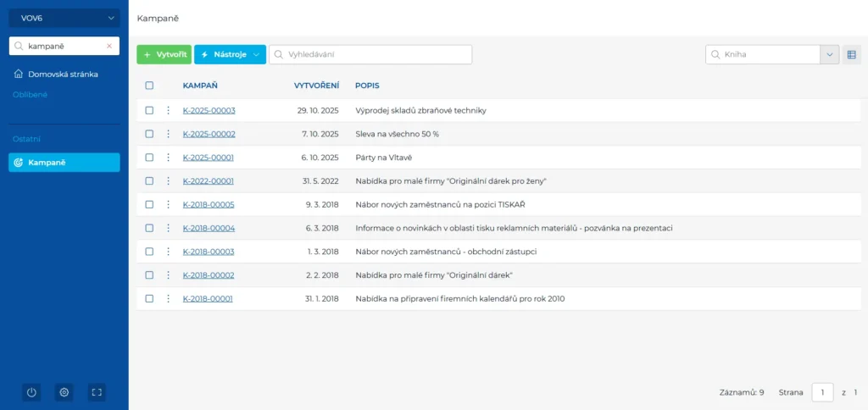Select Kampaně item in sidebar menu
This screenshot has height=410, width=868.
click(64, 163)
